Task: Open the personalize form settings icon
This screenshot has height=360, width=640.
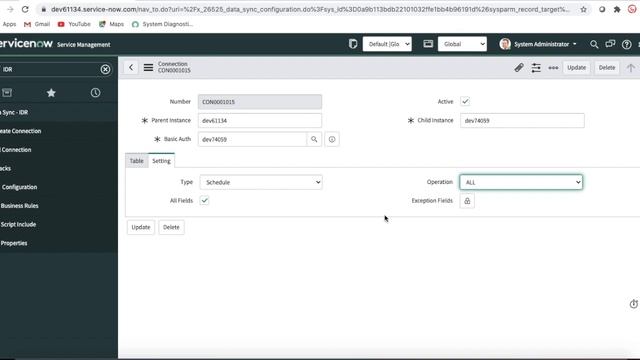Action: pyautogui.click(x=536, y=68)
